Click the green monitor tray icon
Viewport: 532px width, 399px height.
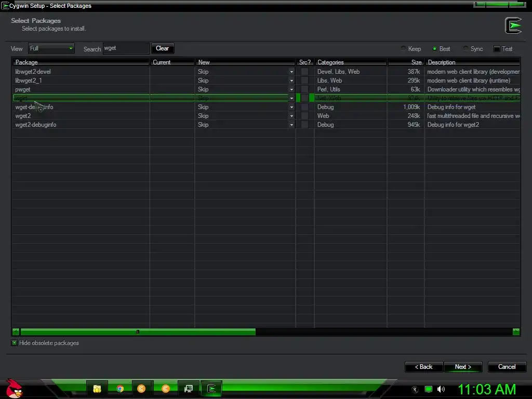(429, 389)
